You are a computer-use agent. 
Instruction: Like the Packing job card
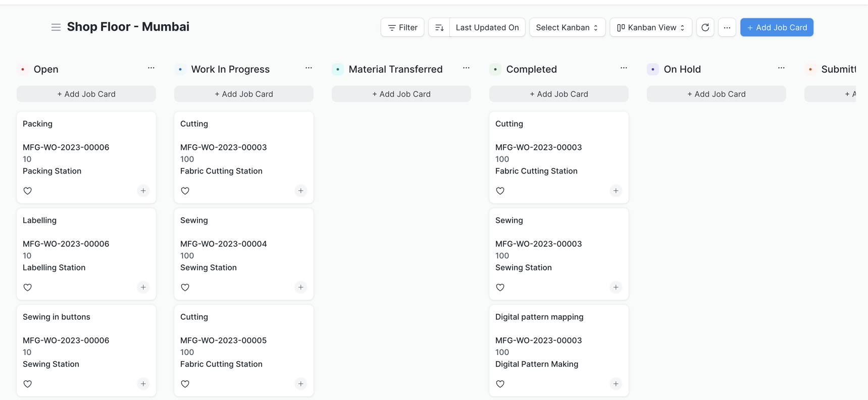point(28,191)
